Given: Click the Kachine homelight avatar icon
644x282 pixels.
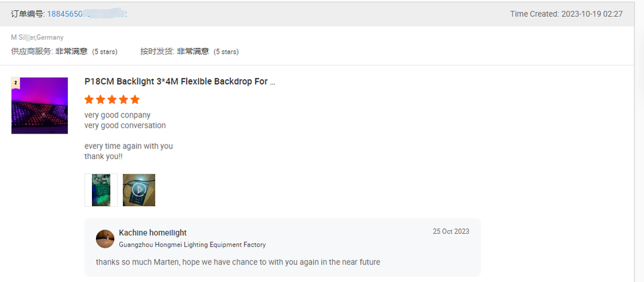Looking at the screenshot, I should pos(105,239).
